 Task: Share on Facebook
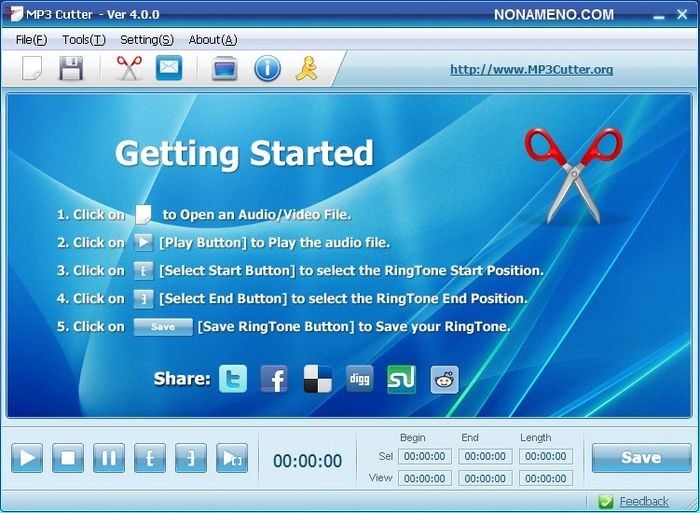point(274,379)
